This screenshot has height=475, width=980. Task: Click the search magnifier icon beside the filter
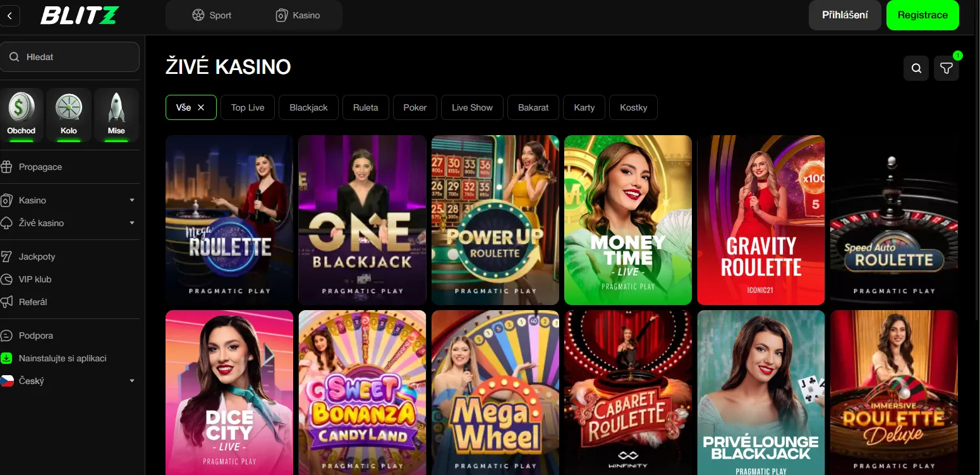point(916,68)
